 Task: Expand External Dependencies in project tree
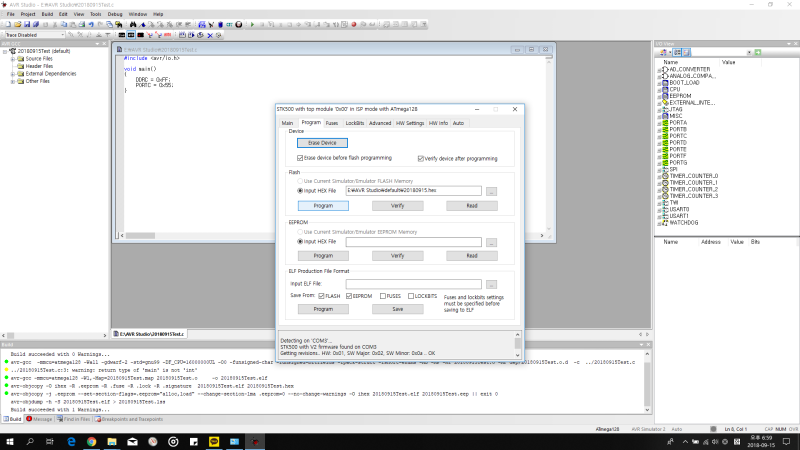point(13,74)
